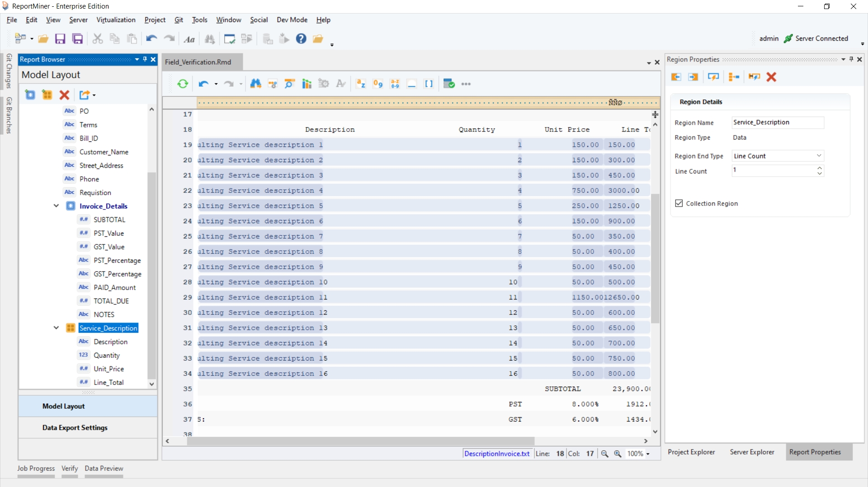Click the zoom in magnifier in status bar
868x487 pixels.
pos(618,454)
